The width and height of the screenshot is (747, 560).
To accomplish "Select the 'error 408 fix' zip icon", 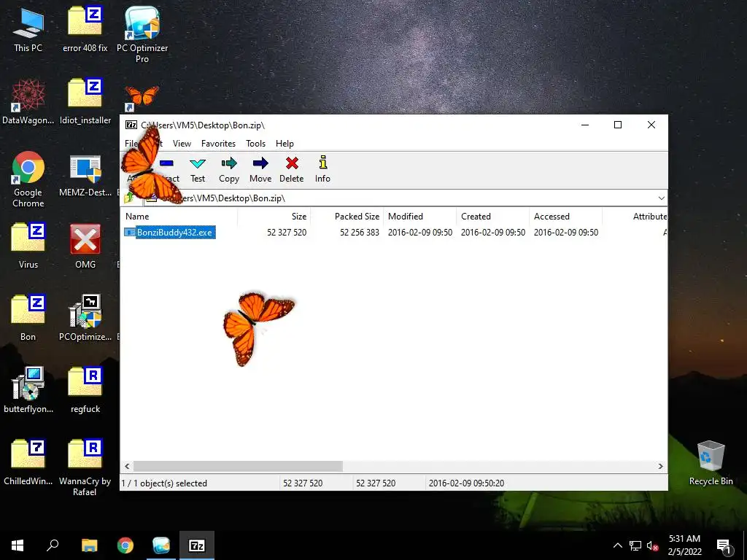I will (x=85, y=30).
